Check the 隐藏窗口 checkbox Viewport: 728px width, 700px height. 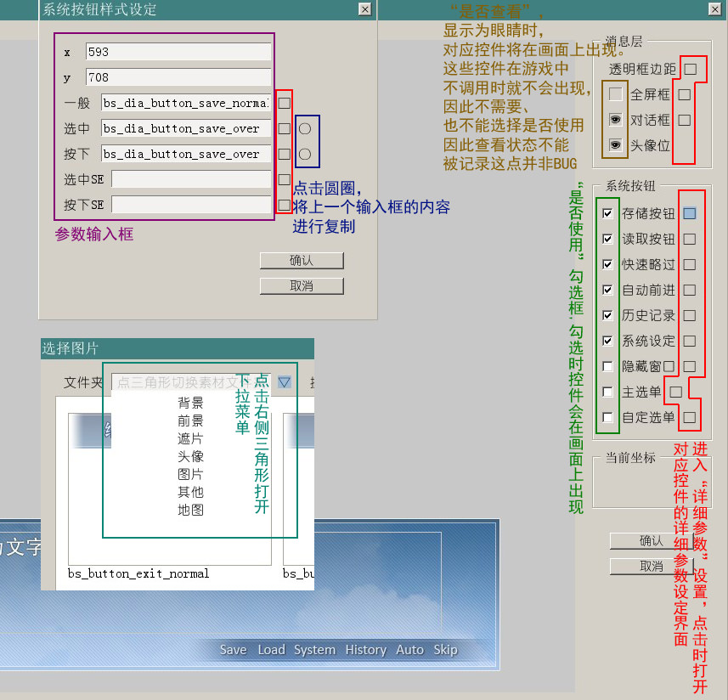[607, 366]
